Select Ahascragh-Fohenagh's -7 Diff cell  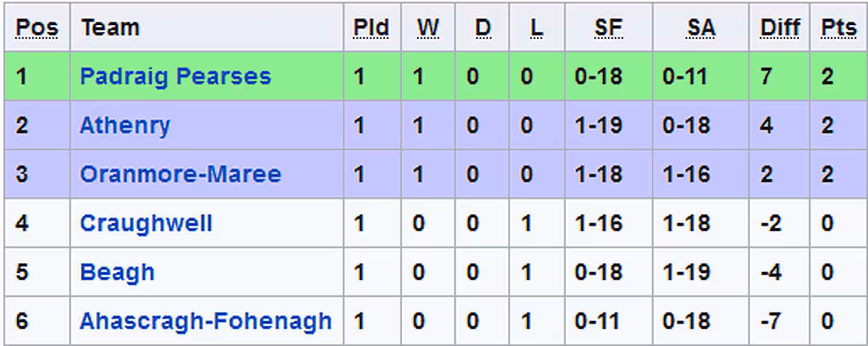tap(780, 321)
